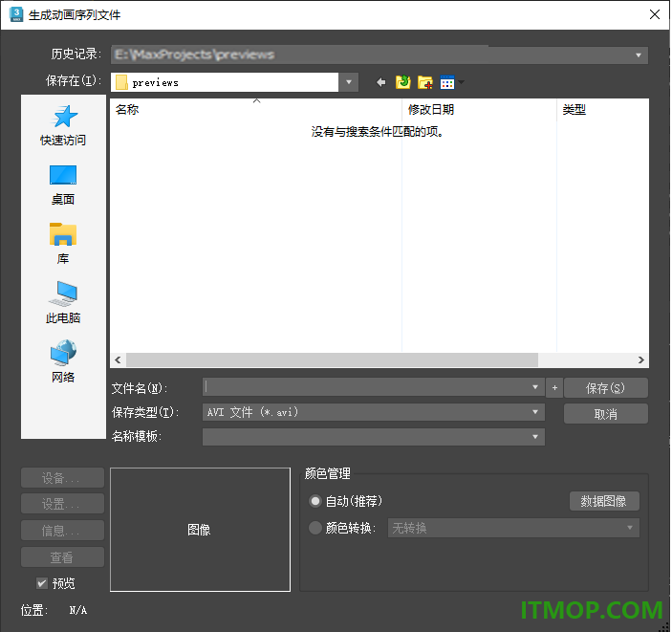Viewport: 672px width, 632px height.
Task: Click the Info (信息...) button
Action: coord(62,531)
